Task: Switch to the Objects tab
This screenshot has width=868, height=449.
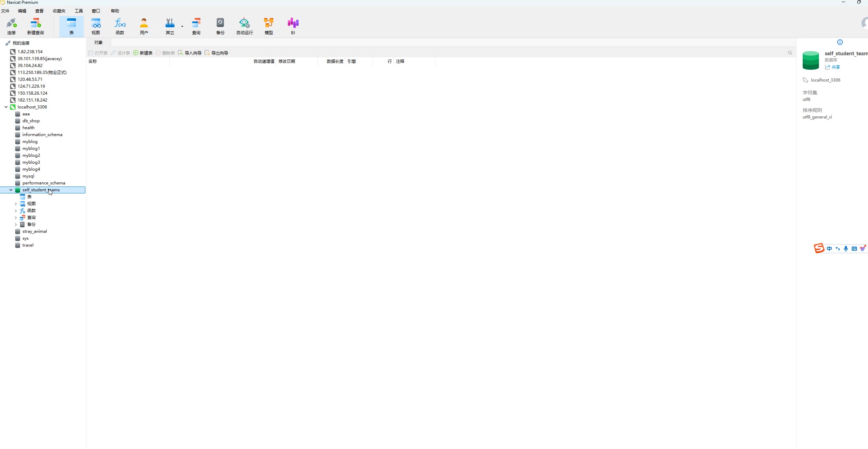Action: 98,42
